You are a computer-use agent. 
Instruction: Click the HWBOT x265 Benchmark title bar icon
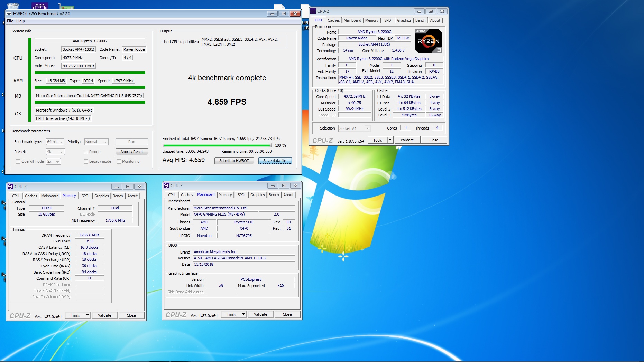(x=9, y=14)
